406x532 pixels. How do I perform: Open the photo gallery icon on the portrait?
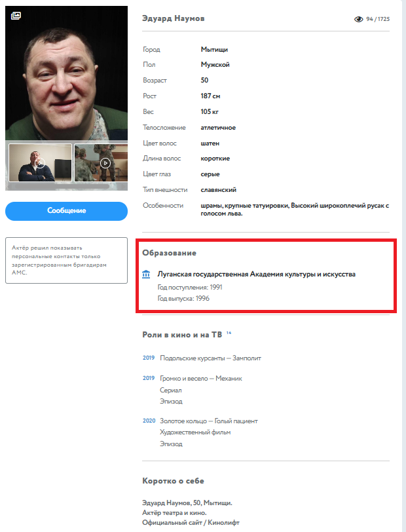(x=16, y=16)
